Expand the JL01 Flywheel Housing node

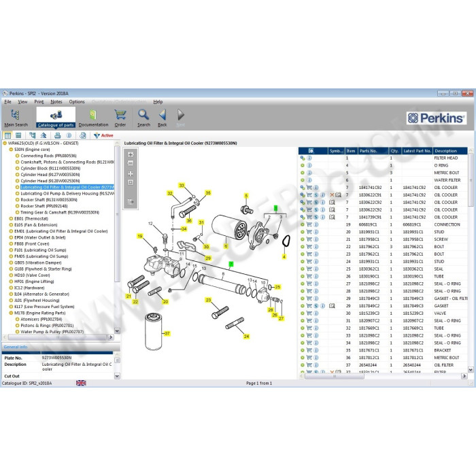coord(11,301)
